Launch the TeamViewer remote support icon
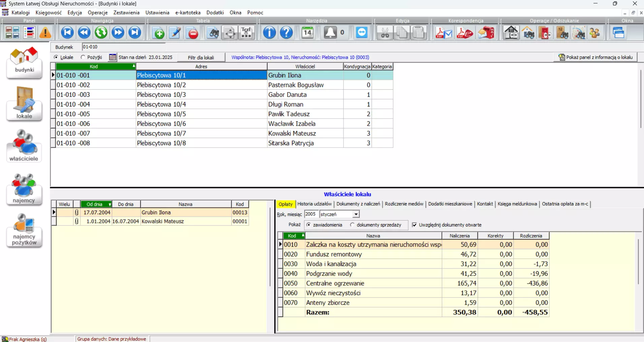644x342 pixels. point(362,33)
